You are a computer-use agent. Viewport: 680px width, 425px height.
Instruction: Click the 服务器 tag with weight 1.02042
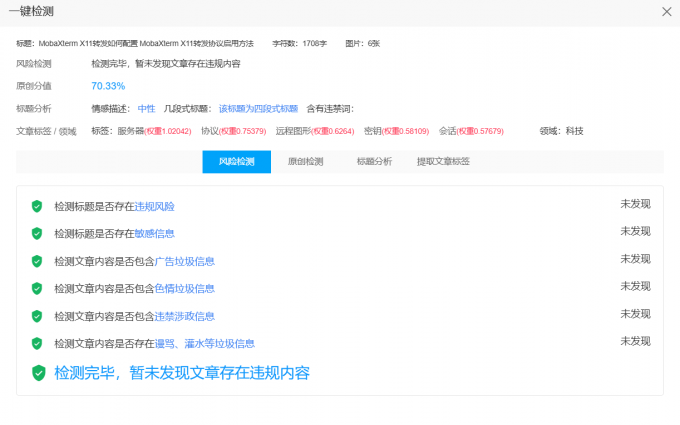pyautogui.click(x=154, y=131)
